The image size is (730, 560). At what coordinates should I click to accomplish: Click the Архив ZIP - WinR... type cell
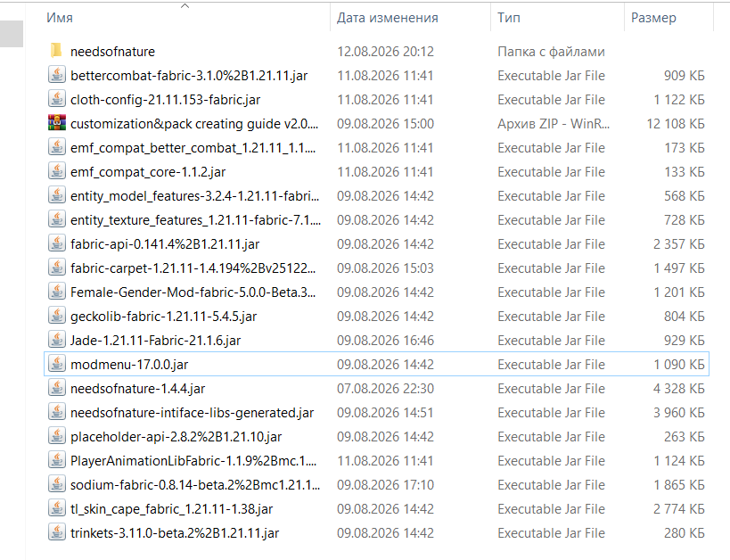click(x=554, y=124)
